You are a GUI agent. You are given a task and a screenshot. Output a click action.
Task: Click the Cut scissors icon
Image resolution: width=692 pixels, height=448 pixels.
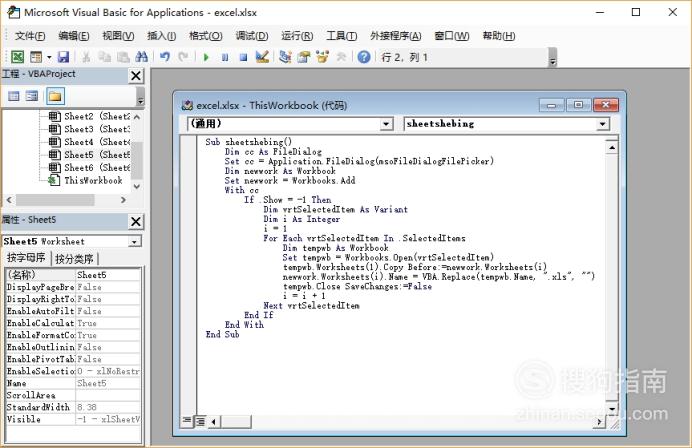coord(86,57)
